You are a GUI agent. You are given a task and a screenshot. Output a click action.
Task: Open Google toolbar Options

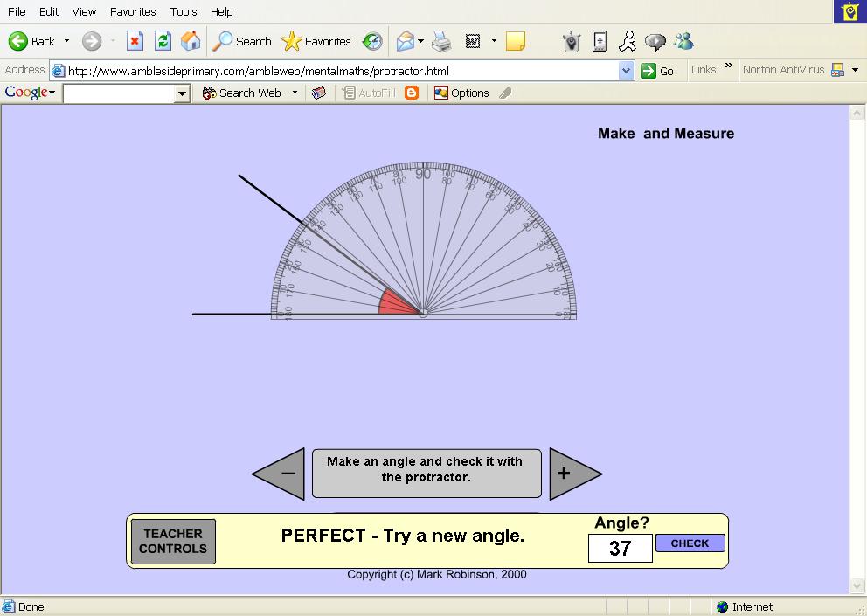coord(461,93)
